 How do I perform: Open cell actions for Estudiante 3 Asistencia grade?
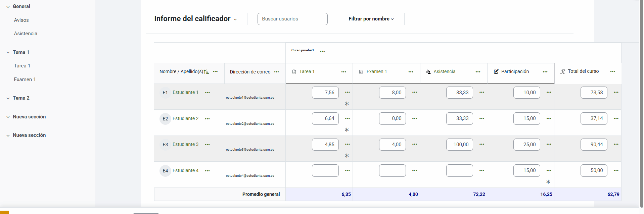click(x=481, y=144)
